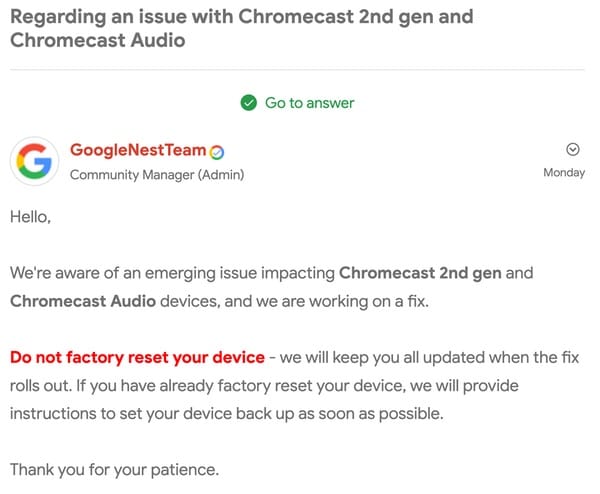Click the Thank you for your patience line
Viewport: 600px width, 494px height.
click(114, 470)
